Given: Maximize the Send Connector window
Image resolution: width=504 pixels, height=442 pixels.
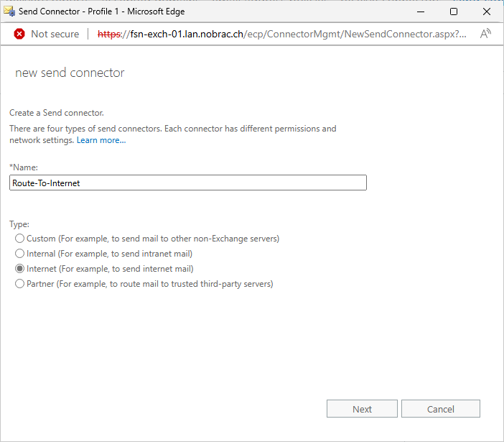Looking at the screenshot, I should 454,11.
